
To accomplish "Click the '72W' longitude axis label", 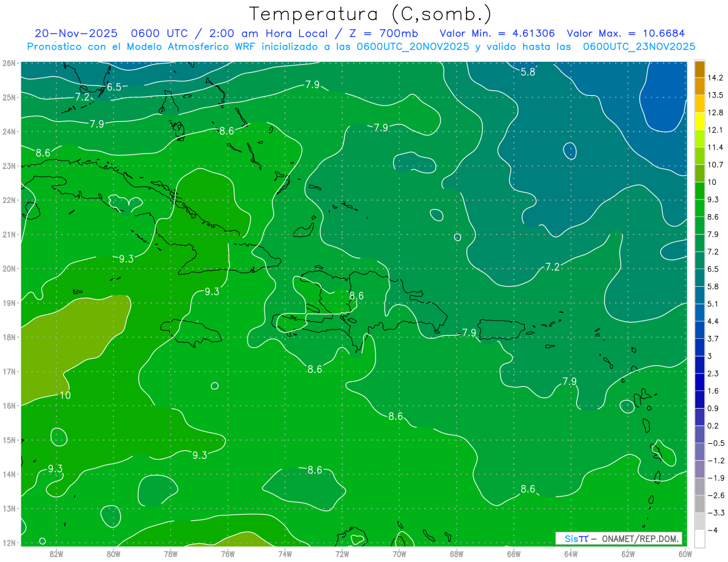I will point(342,553).
